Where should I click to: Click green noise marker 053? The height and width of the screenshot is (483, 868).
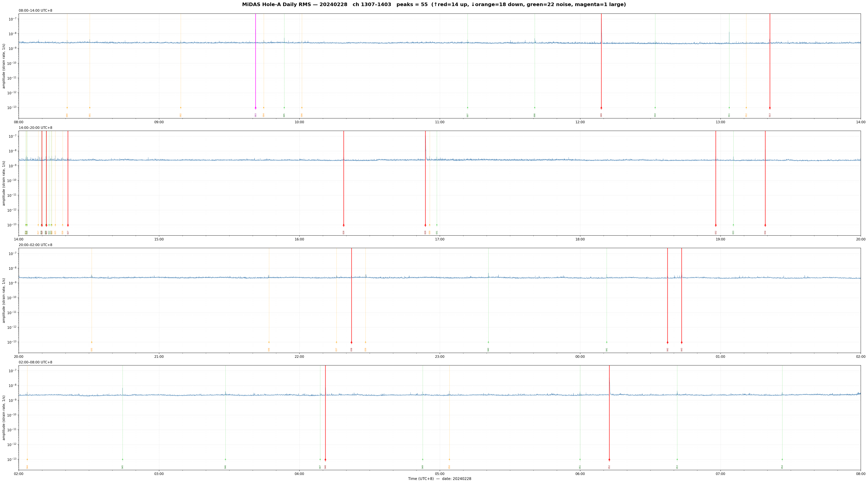(677, 459)
